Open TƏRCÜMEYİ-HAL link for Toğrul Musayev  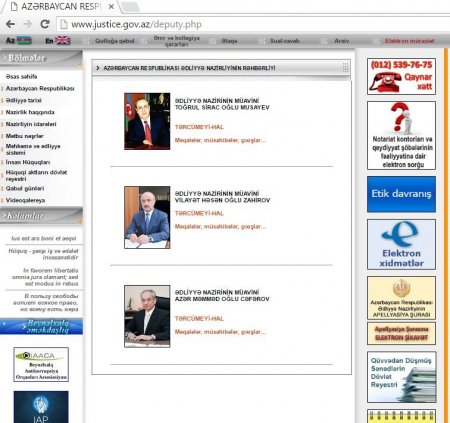click(199, 127)
